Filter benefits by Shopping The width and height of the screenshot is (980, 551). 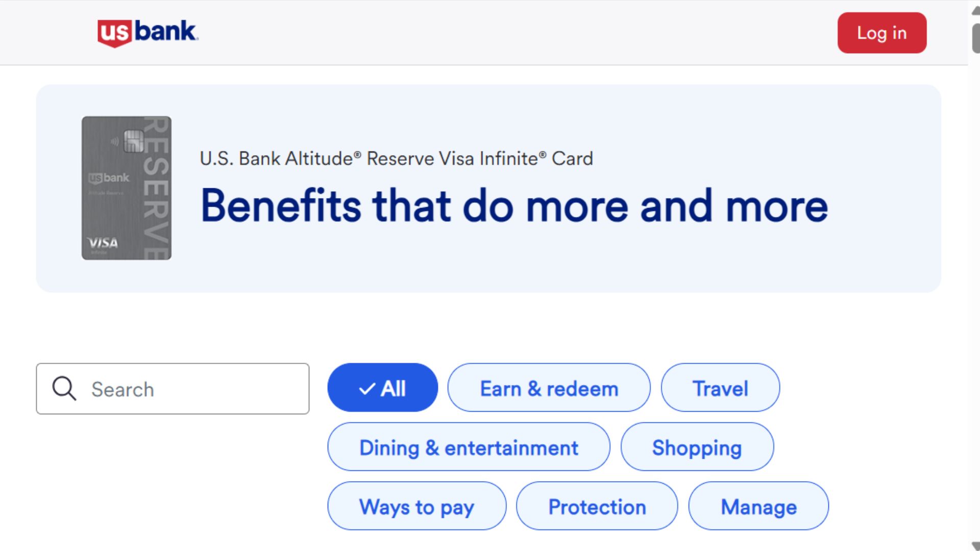tap(697, 447)
